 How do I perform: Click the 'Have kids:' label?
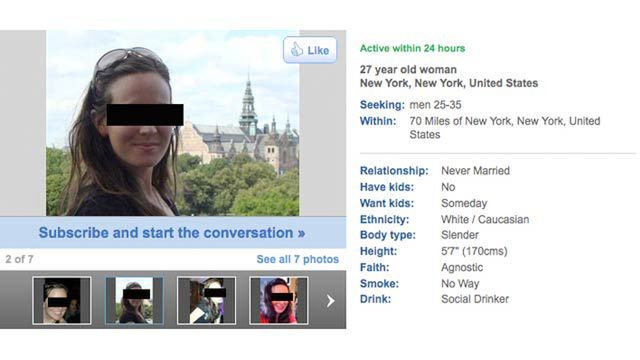[387, 187]
